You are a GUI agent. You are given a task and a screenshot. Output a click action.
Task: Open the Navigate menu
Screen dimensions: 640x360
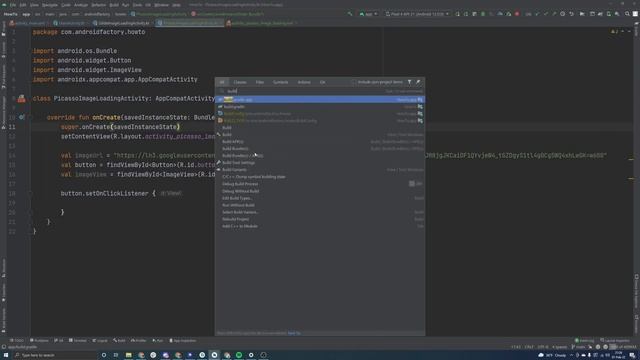(50, 5)
